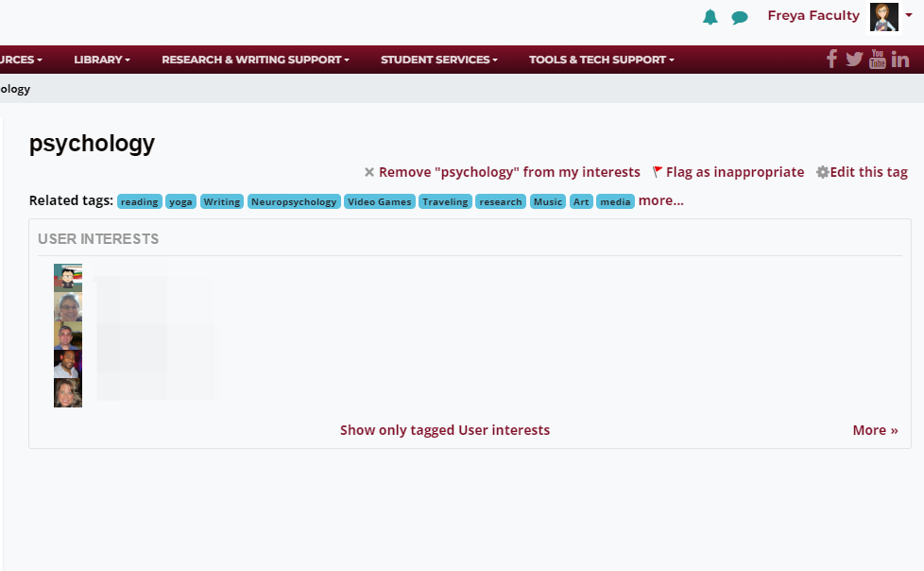924x571 pixels.
Task: Select the Traveling related tag
Action: click(x=446, y=201)
